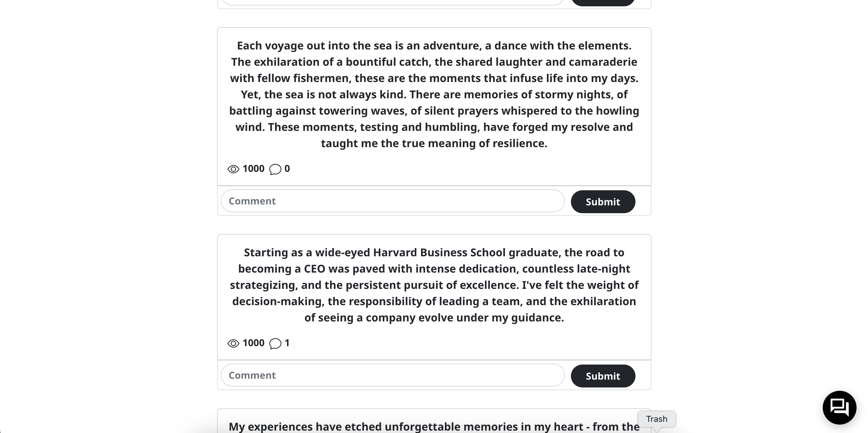Submit comment on the Harvard CEO post
Viewport: 868px width, 433px height.
click(603, 376)
